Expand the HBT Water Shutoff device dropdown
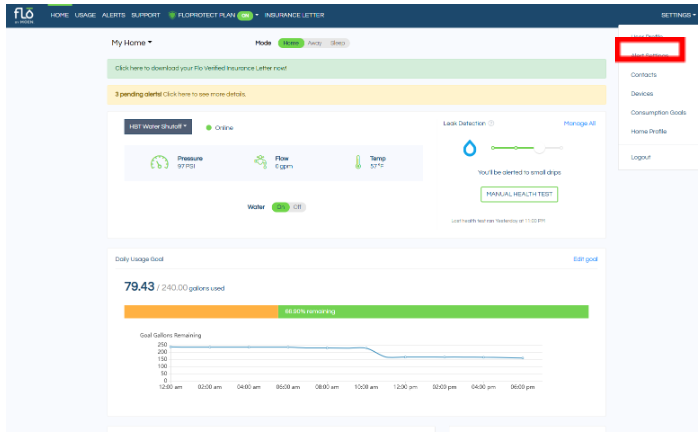The height and width of the screenshot is (447, 698). [x=158, y=127]
